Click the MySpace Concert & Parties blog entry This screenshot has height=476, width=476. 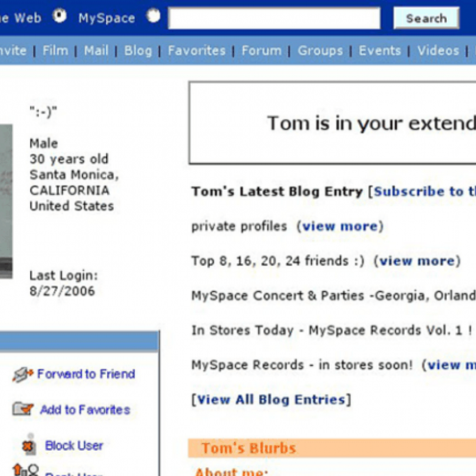(333, 296)
